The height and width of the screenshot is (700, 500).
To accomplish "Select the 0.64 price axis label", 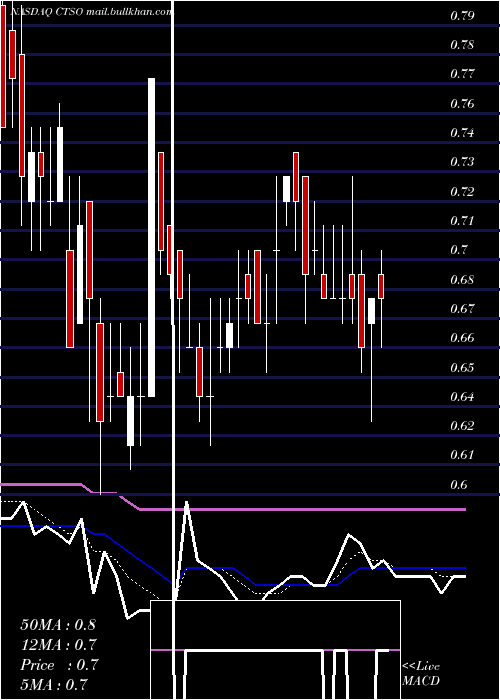I will click(462, 397).
